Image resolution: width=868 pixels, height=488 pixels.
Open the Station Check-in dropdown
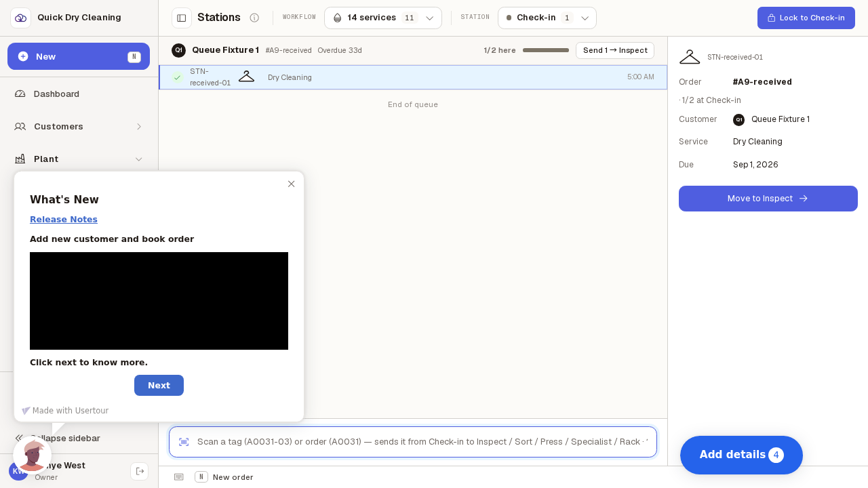click(547, 18)
